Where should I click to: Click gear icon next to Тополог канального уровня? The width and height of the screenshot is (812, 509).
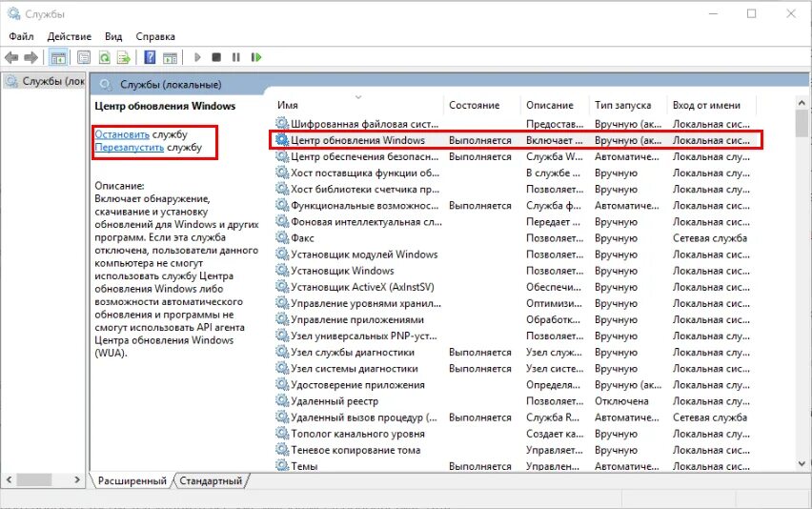tap(282, 434)
